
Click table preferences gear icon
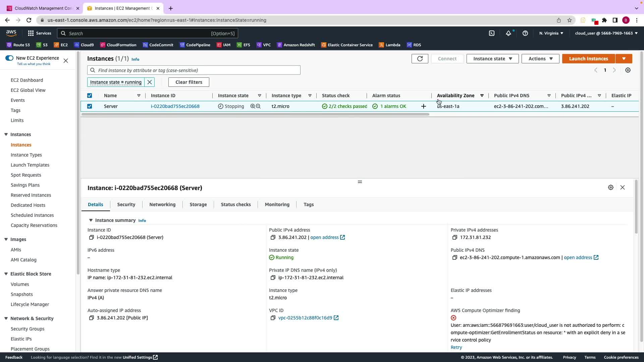click(628, 70)
